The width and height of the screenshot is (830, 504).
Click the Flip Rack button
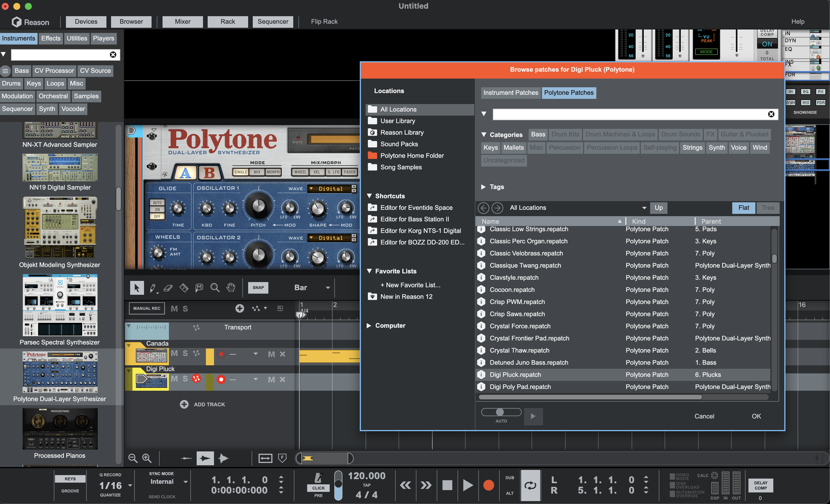[x=324, y=22]
